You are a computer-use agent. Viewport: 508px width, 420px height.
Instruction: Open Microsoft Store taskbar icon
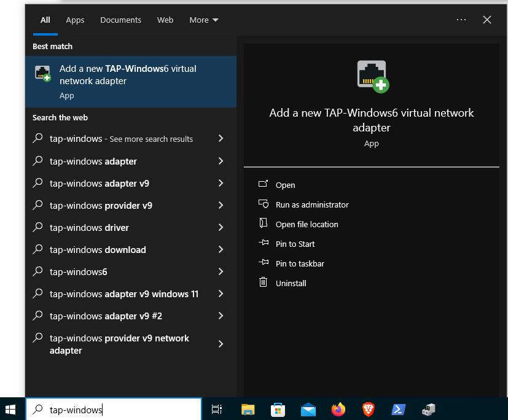(x=278, y=409)
